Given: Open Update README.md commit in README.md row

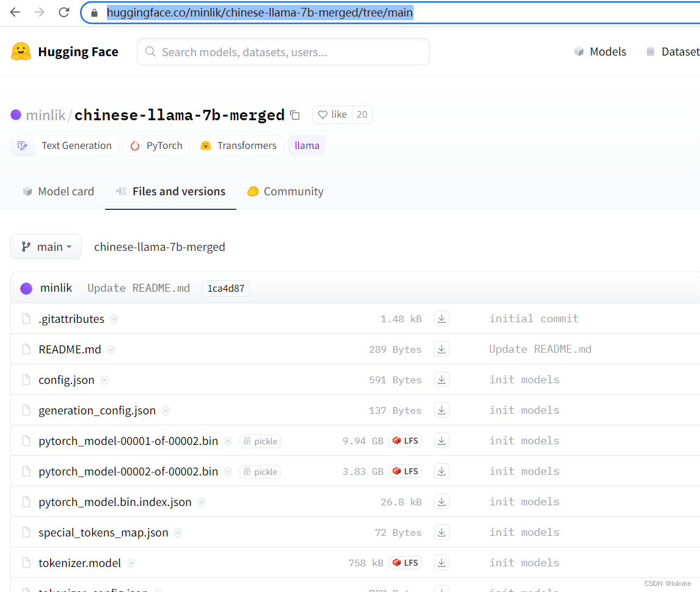Looking at the screenshot, I should [x=540, y=349].
